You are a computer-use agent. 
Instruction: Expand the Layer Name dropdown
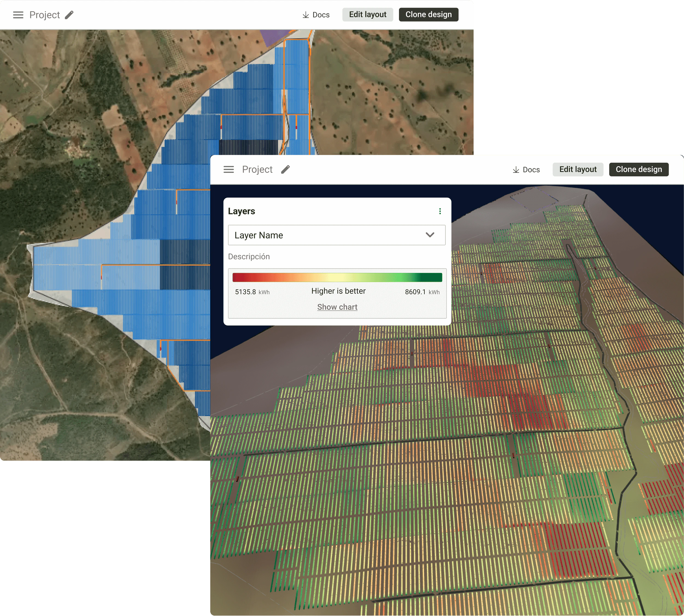[337, 235]
